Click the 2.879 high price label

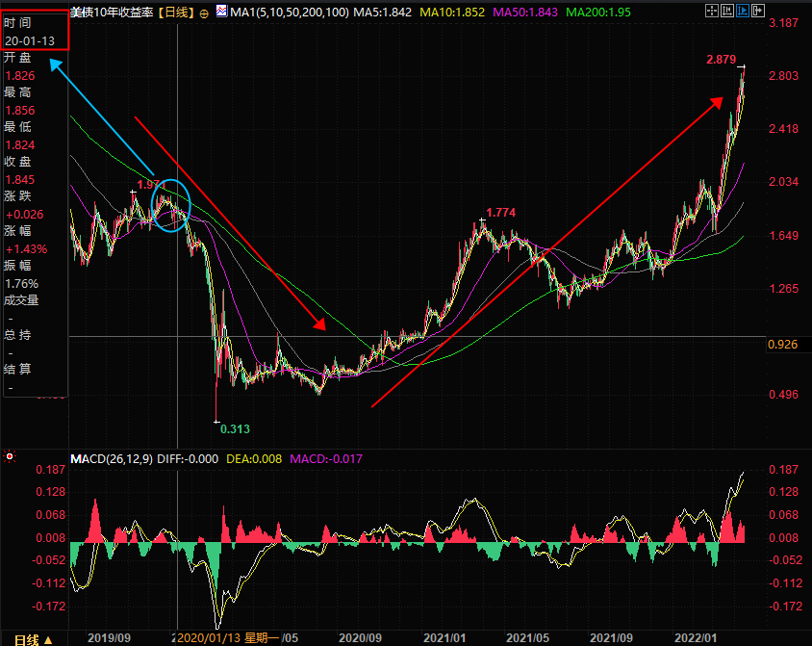(x=721, y=60)
